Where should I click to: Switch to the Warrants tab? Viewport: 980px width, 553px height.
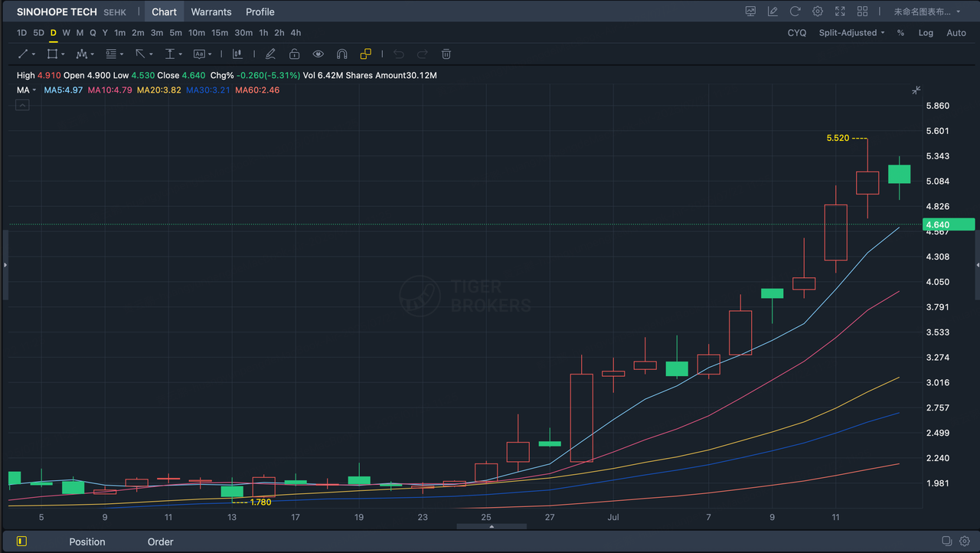[x=211, y=11]
